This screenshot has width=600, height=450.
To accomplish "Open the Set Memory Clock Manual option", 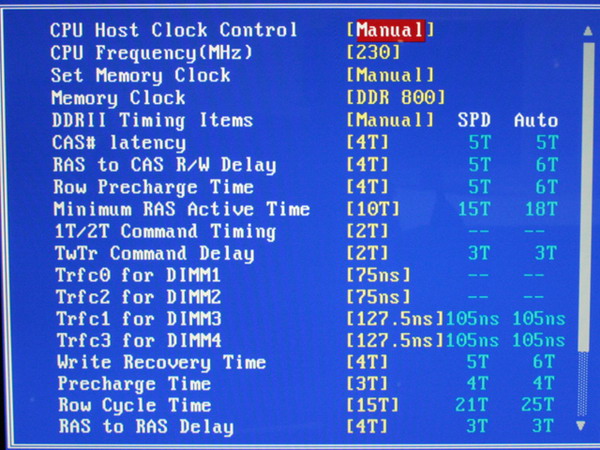I will tap(390, 75).
